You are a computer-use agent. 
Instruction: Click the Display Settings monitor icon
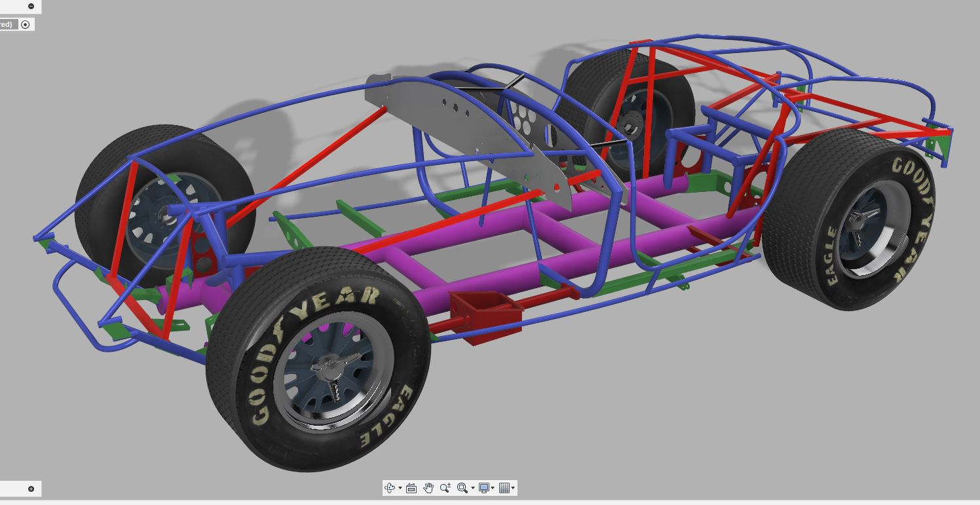484,488
